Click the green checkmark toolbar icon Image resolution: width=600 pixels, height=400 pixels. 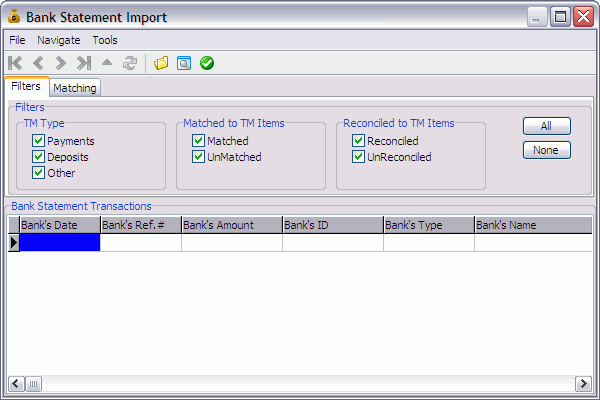(x=207, y=63)
